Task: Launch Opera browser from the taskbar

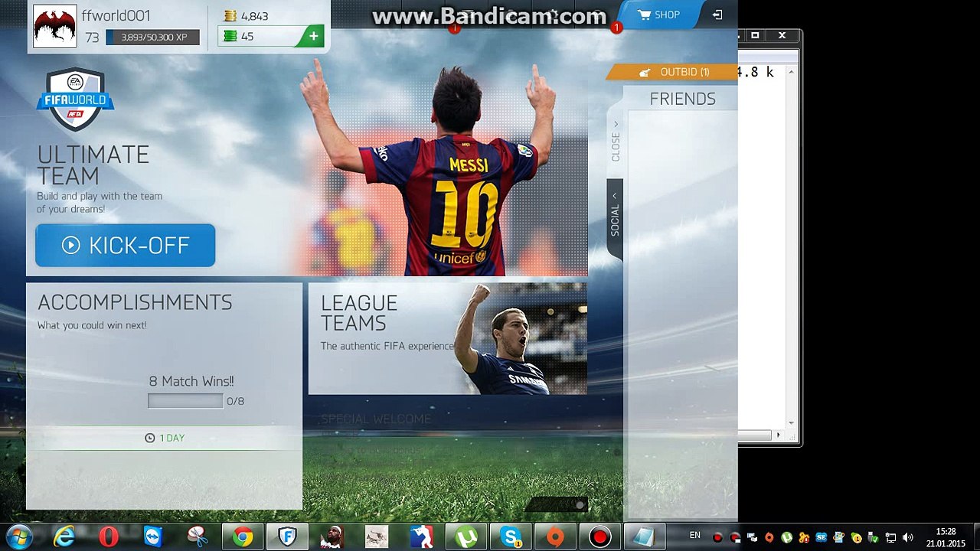Action: coord(109,537)
